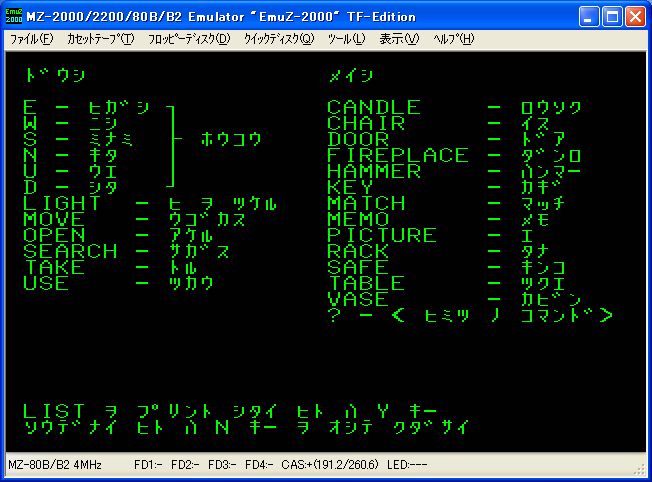
Task: Click the word MOVE in the verb list
Action: (x=54, y=219)
